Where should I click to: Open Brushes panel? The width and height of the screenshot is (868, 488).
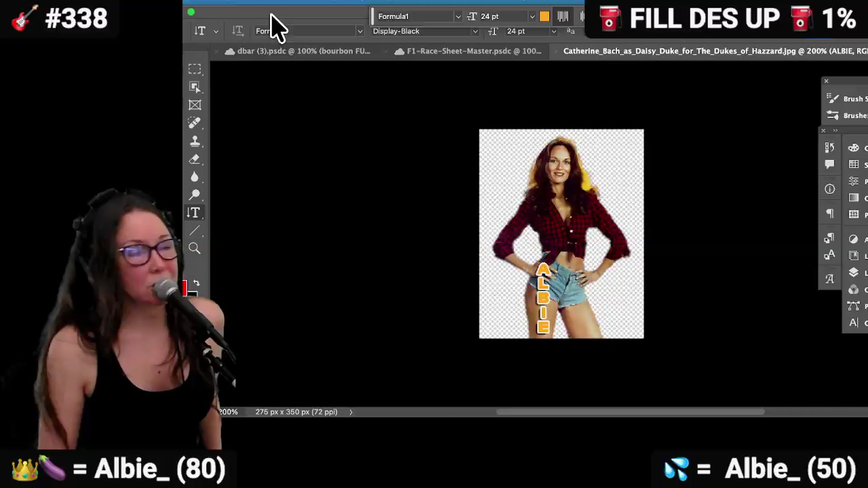coord(846,115)
